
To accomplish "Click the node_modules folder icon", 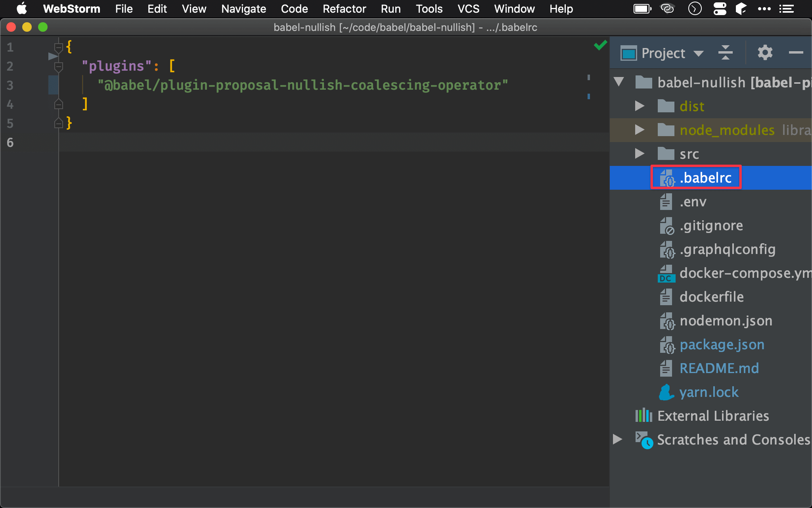I will [x=666, y=130].
